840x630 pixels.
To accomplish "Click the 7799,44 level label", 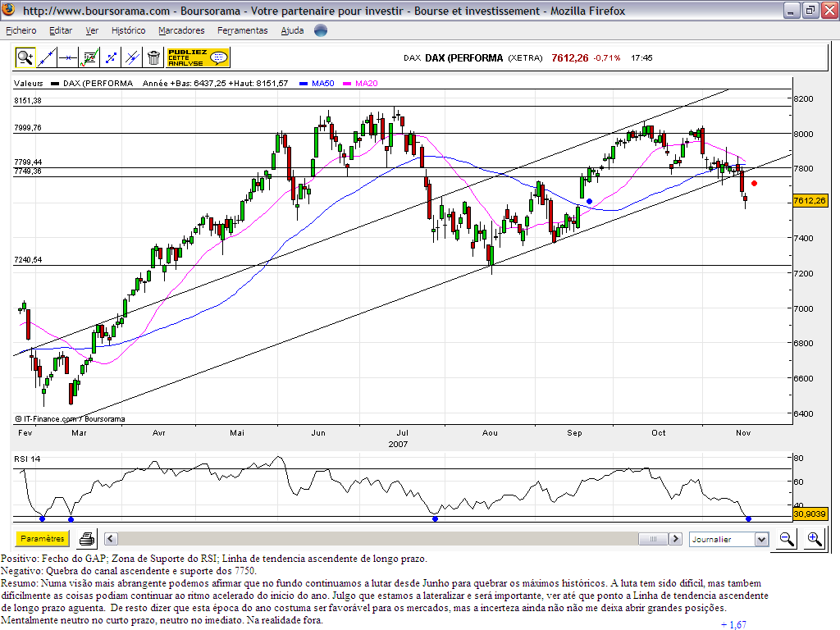I will tap(28, 162).
